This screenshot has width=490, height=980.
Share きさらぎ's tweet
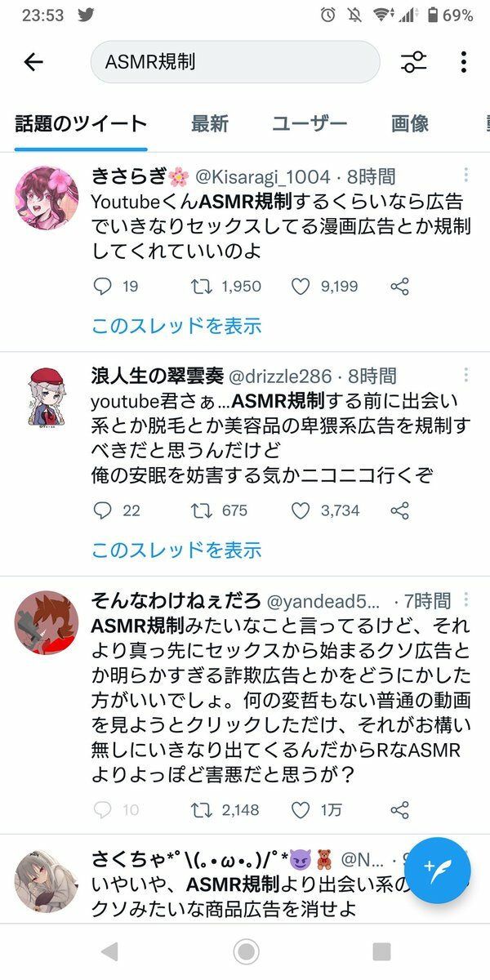399,287
